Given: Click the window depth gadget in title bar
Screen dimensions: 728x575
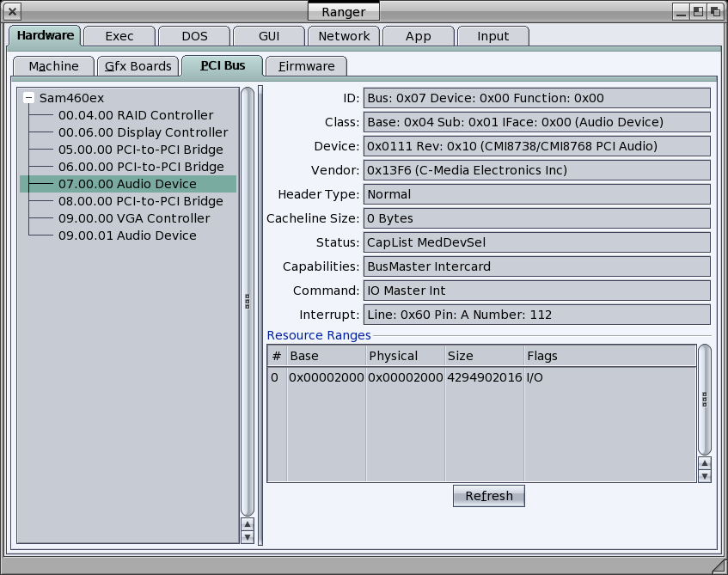Looking at the screenshot, I should coord(713,12).
